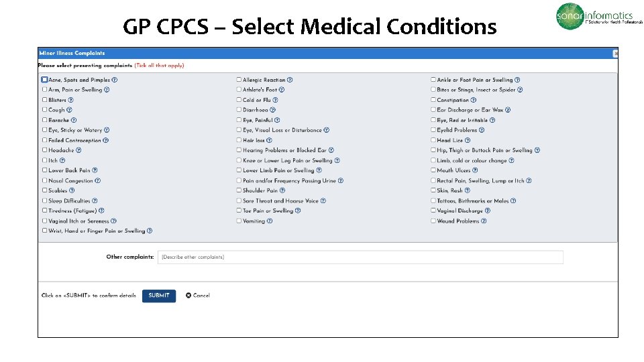Click help icon beside Wound Problems
This screenshot has height=362, width=644.
(x=484, y=221)
